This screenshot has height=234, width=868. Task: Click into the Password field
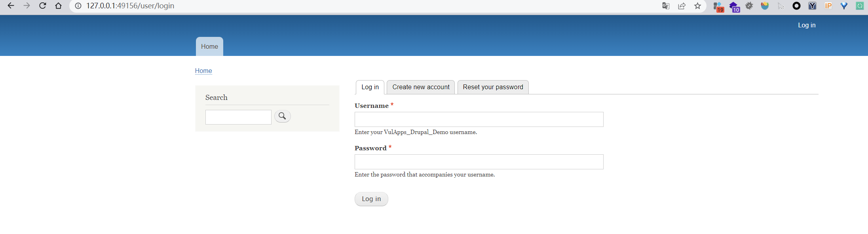point(479,162)
